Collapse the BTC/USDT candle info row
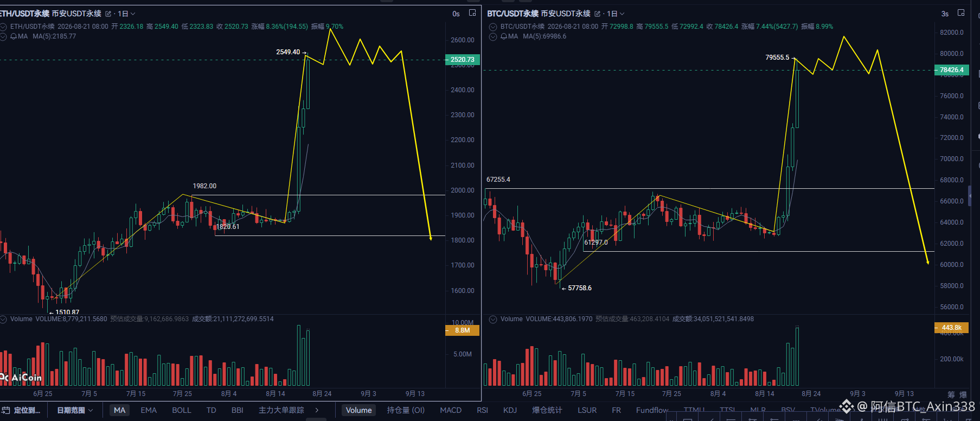The height and width of the screenshot is (421, 980). [493, 27]
